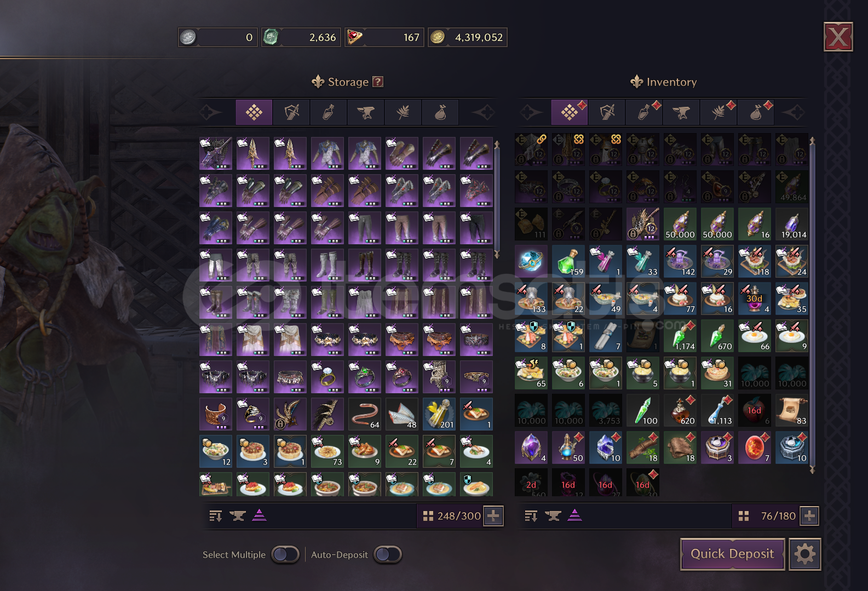The width and height of the screenshot is (868, 591).
Task: Switch to Storage potions tab
Action: (328, 113)
